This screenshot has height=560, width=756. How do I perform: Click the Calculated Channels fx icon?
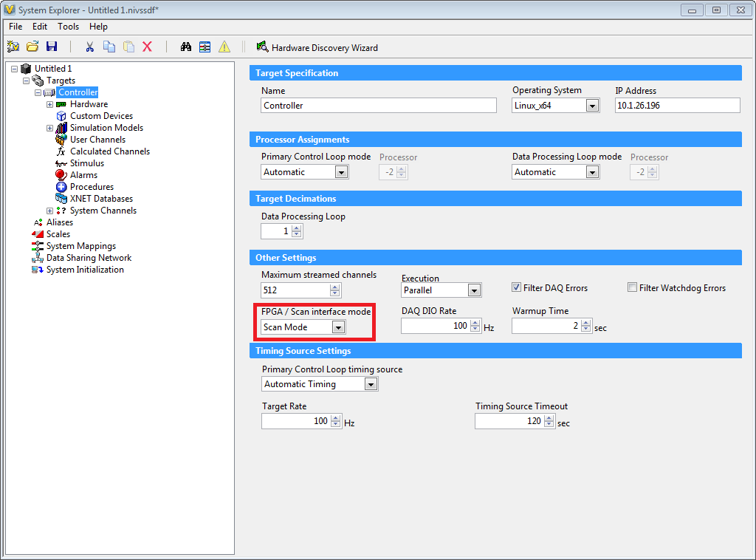click(61, 151)
